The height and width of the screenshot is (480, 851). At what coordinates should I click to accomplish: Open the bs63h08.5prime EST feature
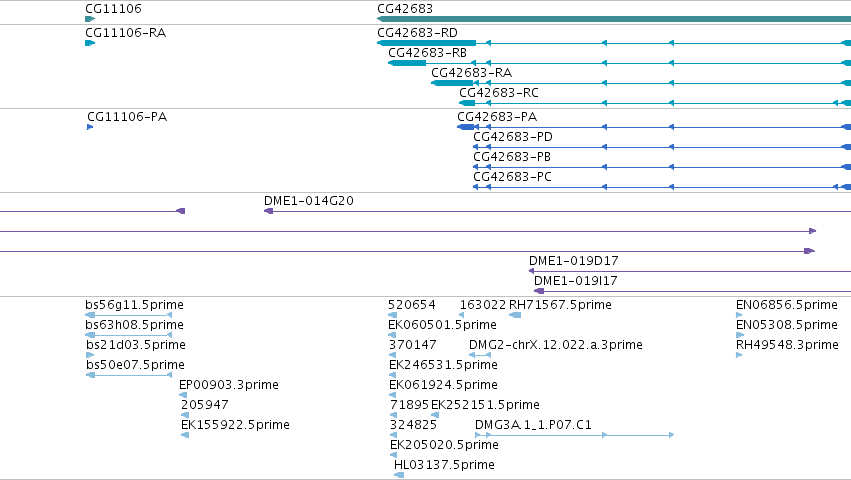(135, 325)
